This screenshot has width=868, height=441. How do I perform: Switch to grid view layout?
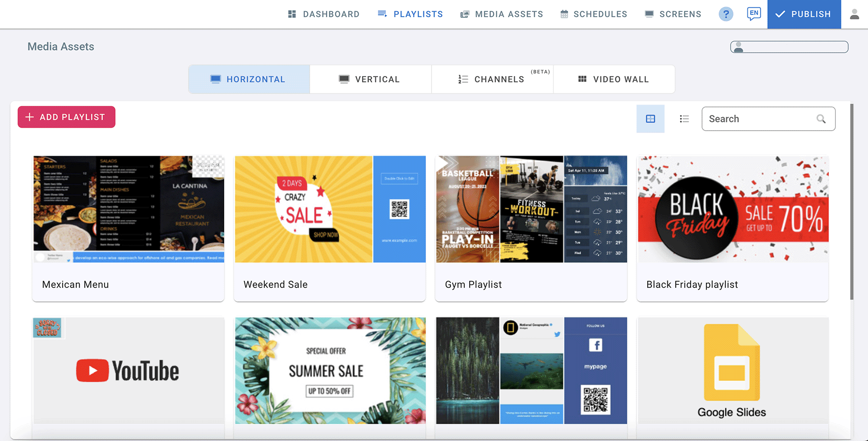point(651,119)
